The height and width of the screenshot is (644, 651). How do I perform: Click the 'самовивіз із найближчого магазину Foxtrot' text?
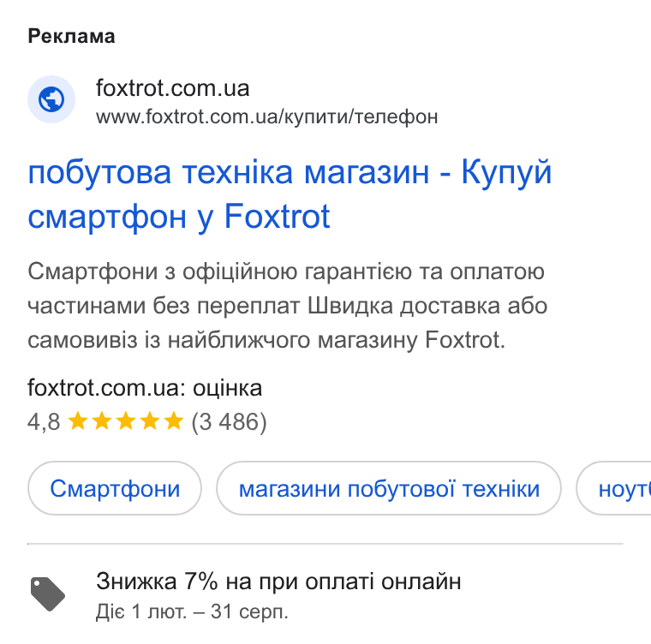click(x=266, y=340)
